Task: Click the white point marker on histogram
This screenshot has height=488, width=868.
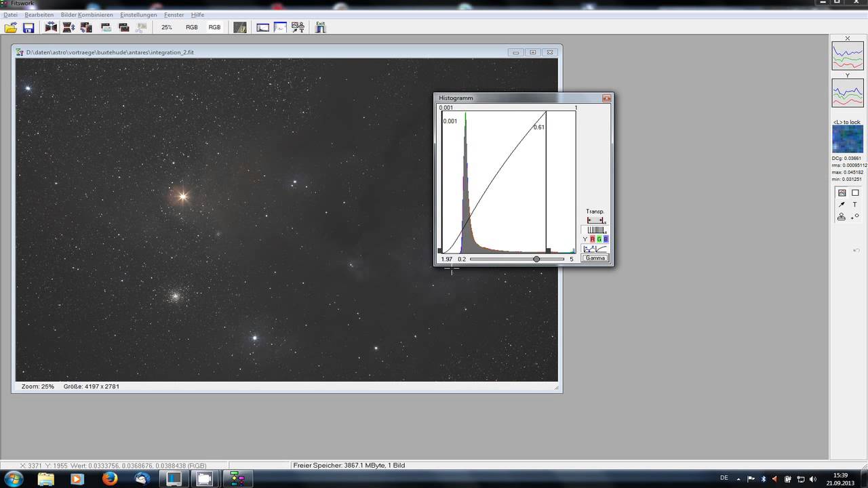Action: pyautogui.click(x=548, y=251)
